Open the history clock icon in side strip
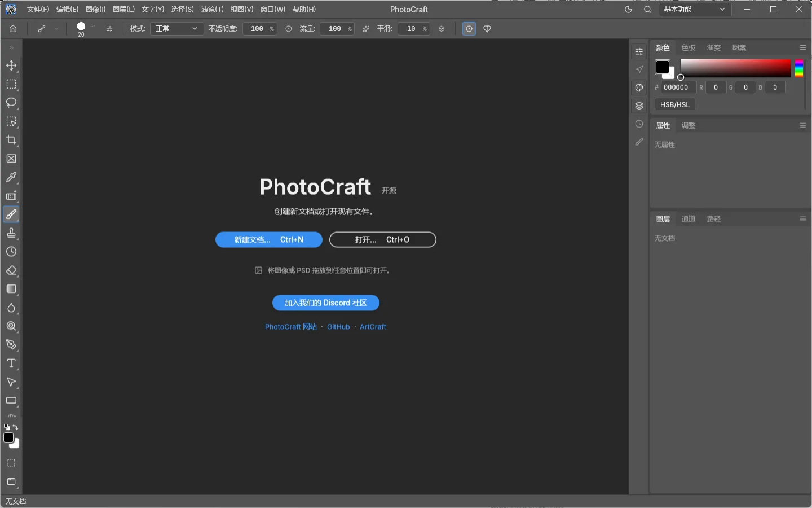 639,124
